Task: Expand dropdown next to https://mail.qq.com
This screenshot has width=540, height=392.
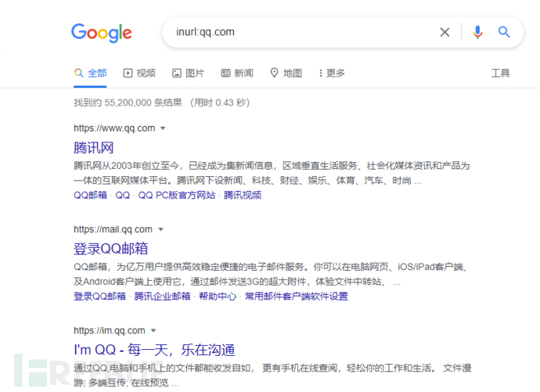Action: pos(160,229)
